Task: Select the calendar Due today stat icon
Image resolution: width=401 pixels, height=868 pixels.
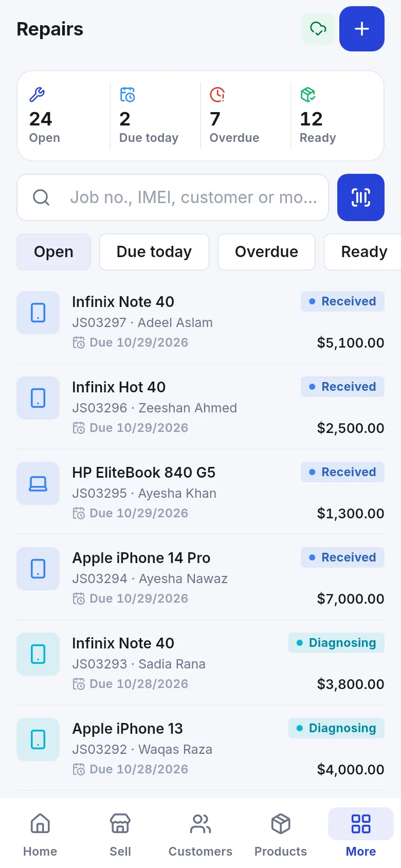Action: pyautogui.click(x=127, y=95)
